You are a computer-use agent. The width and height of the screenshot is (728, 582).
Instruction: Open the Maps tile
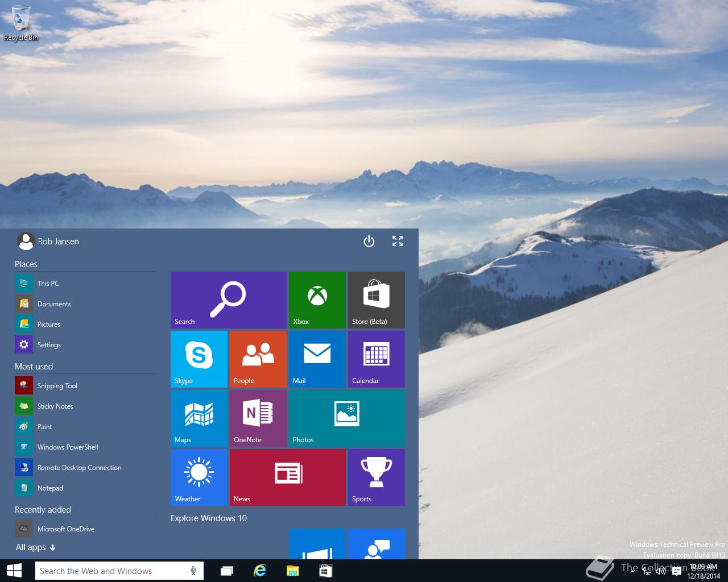point(199,418)
